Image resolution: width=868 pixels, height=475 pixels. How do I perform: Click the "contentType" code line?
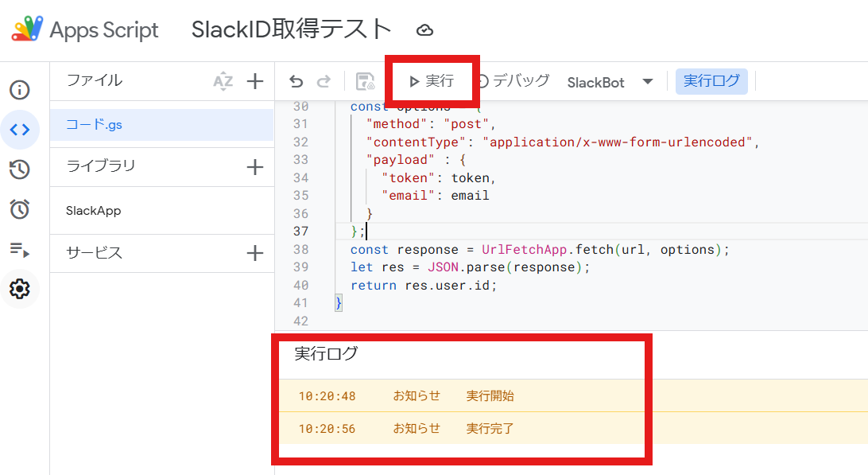(x=563, y=142)
